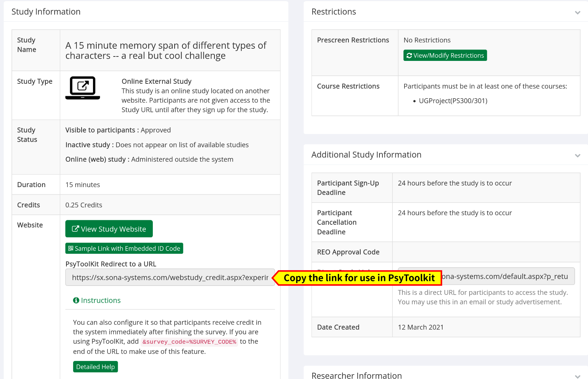
Task: Click the 12 March 2021 date value
Action: (x=421, y=327)
